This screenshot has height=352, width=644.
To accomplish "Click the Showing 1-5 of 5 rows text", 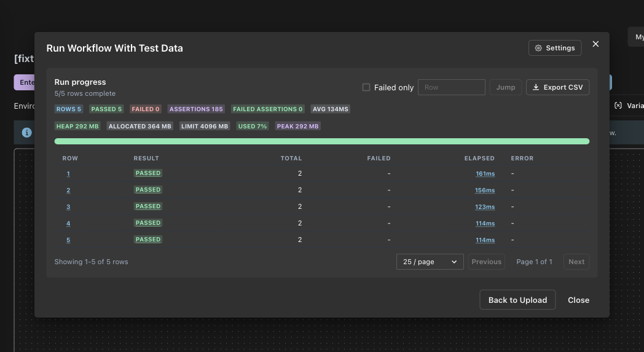I will [91, 262].
